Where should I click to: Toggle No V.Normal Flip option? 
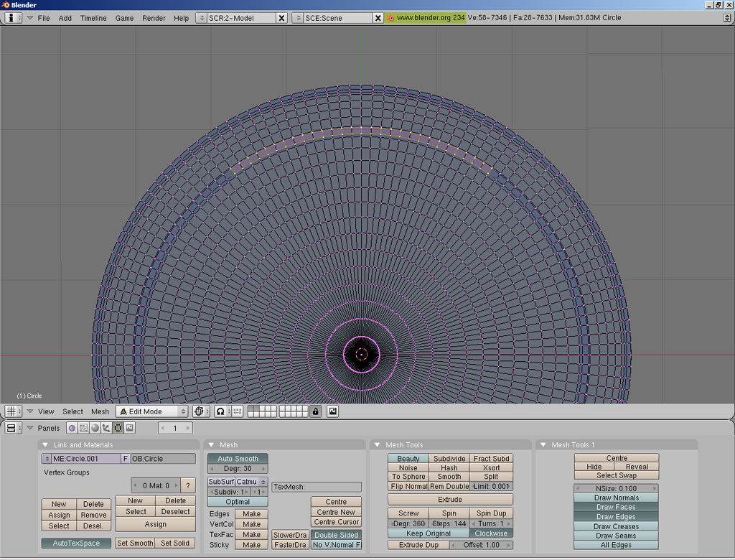(x=336, y=544)
